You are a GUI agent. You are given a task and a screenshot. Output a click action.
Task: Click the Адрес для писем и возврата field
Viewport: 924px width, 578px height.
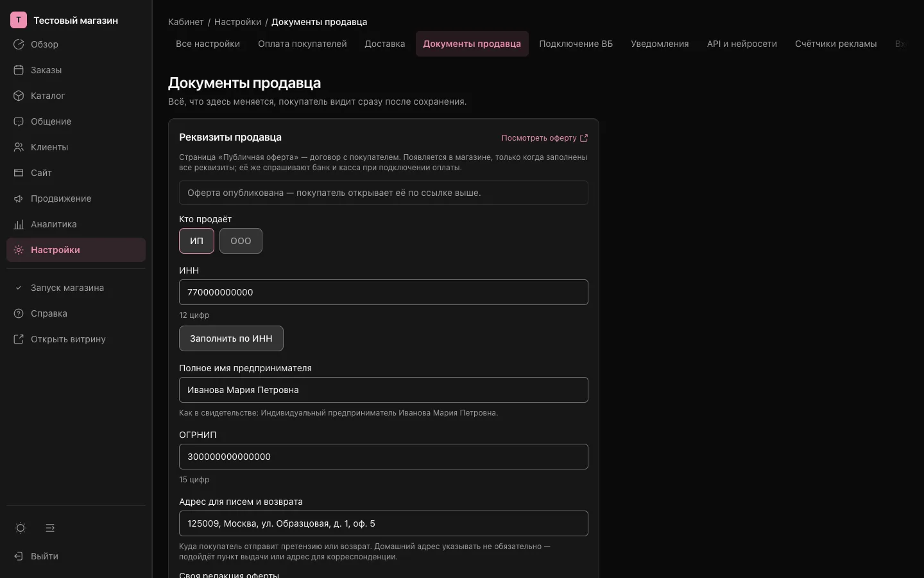tap(384, 523)
